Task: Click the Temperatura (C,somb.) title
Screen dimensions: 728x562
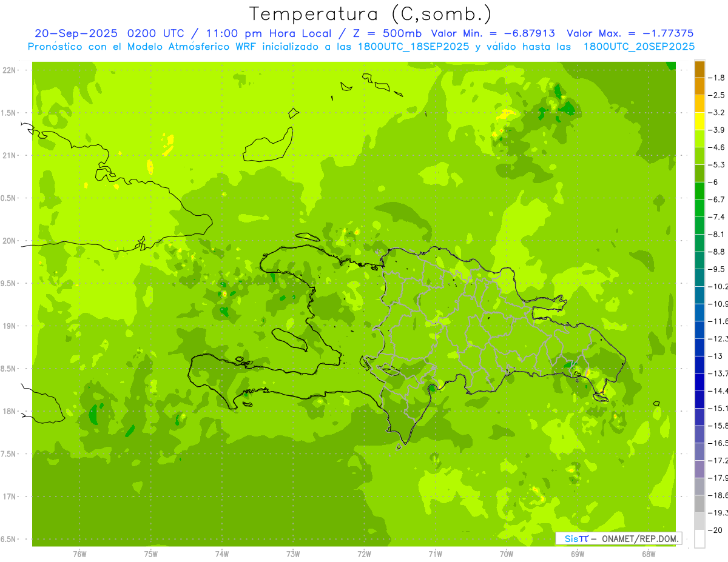Action: pyautogui.click(x=370, y=13)
